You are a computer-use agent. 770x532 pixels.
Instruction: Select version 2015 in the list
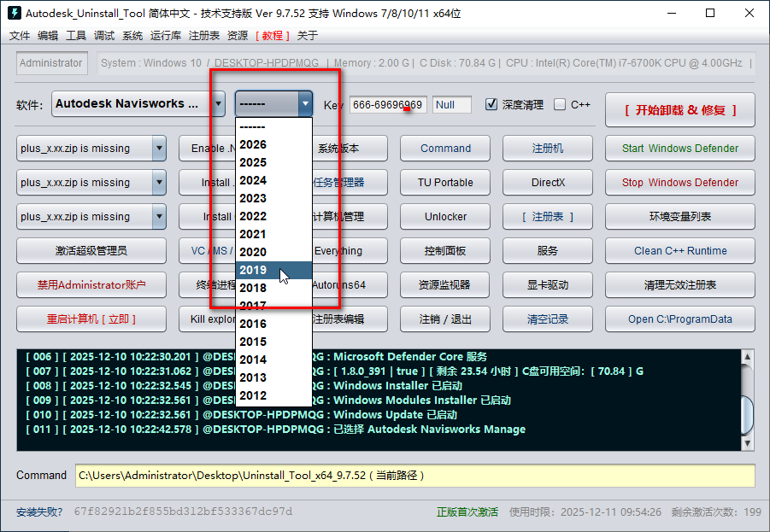[273, 342]
